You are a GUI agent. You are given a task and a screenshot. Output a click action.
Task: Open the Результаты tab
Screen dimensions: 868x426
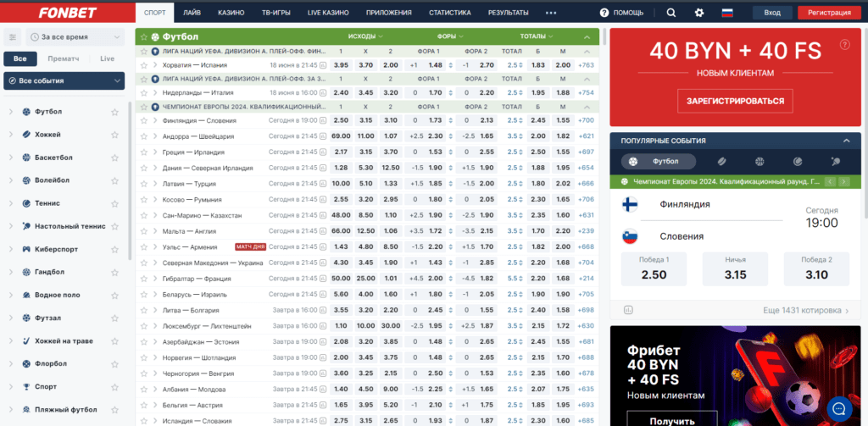coord(509,13)
